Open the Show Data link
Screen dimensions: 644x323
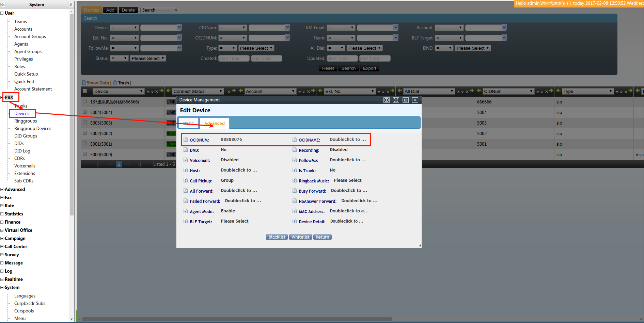point(98,83)
